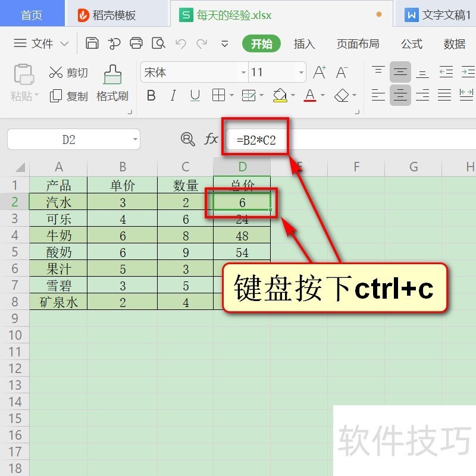Screen dimensions: 476x476
Task: Open the 稻壳模板 tab
Action: click(117, 14)
